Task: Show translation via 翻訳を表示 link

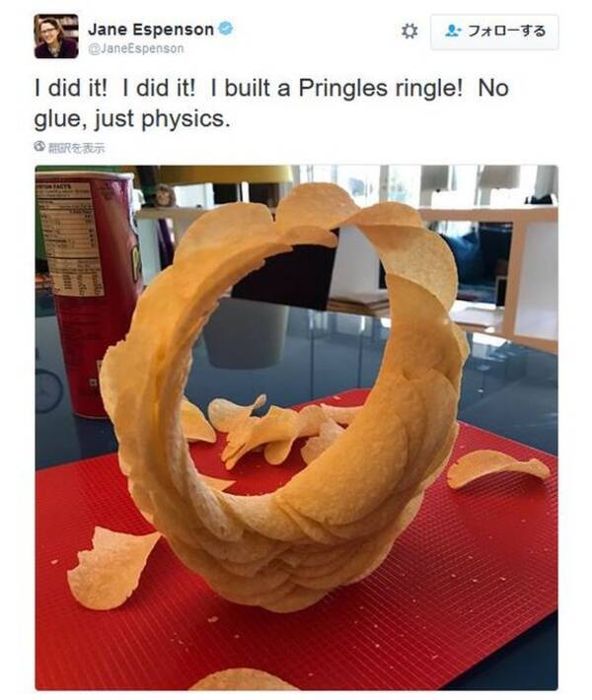Action: (x=76, y=148)
